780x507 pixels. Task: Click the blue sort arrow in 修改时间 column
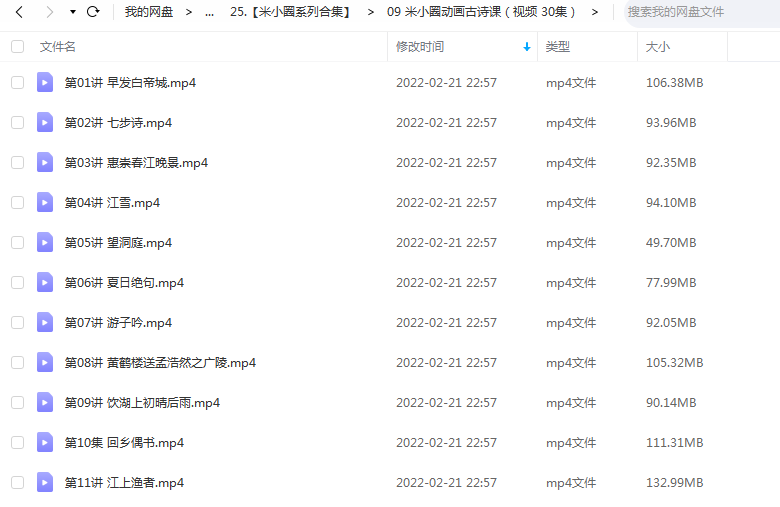point(527,47)
